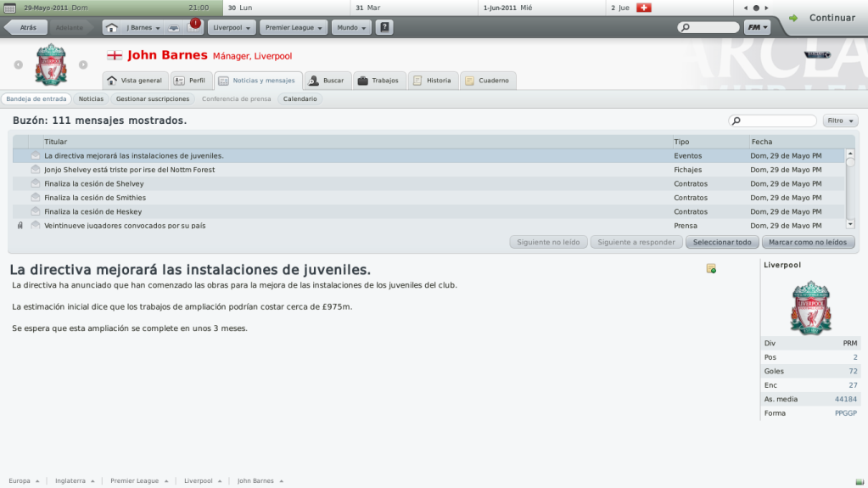Viewport: 868px width, 488px height.
Task: Open the tactics icon next to J Barnes
Action: click(x=174, y=27)
